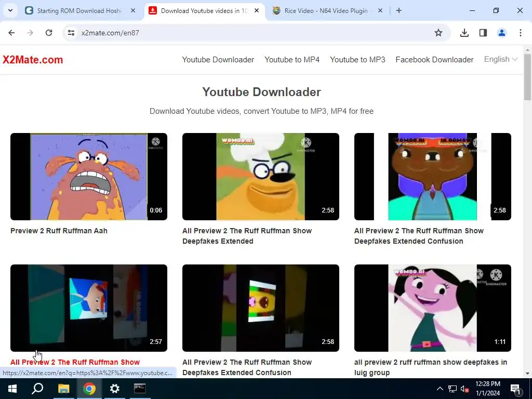Open the tab search chevron
Image resolution: width=532 pixels, height=399 pixels.
(10, 10)
